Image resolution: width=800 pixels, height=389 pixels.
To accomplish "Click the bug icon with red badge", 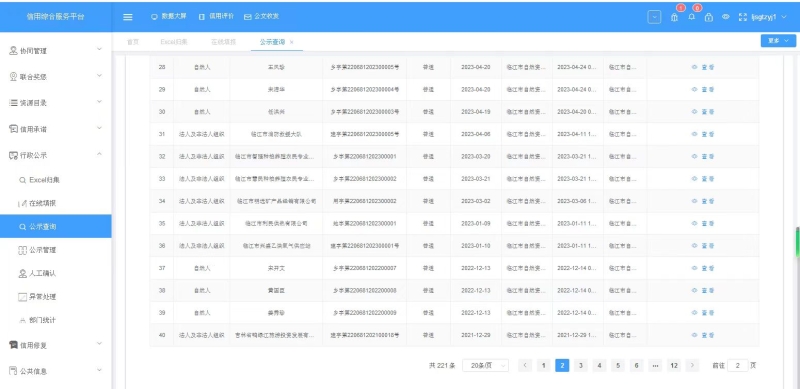I will click(674, 17).
